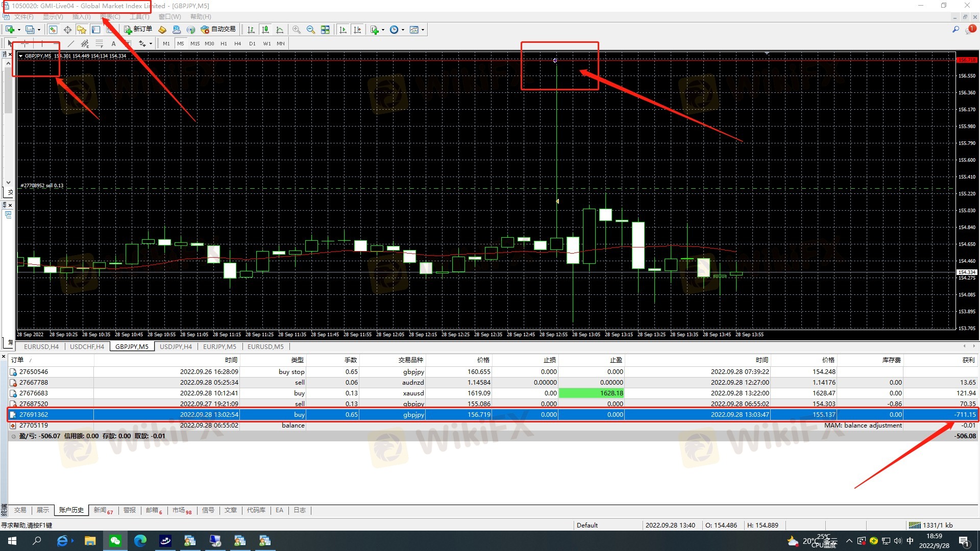Expand the periods dropdown arrow

pos(403,30)
